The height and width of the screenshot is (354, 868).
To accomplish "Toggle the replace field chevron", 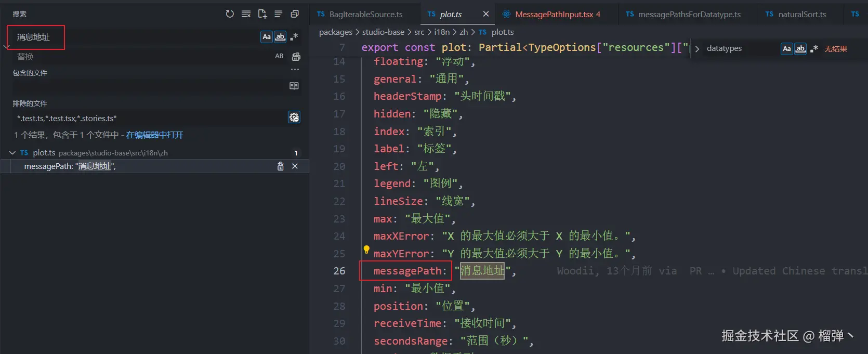I will pos(6,47).
